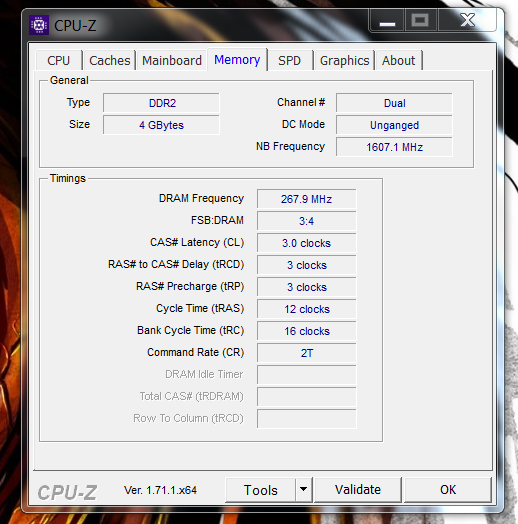This screenshot has height=524, width=518.
Task: Open the Mainboard tab
Action: click(x=172, y=60)
